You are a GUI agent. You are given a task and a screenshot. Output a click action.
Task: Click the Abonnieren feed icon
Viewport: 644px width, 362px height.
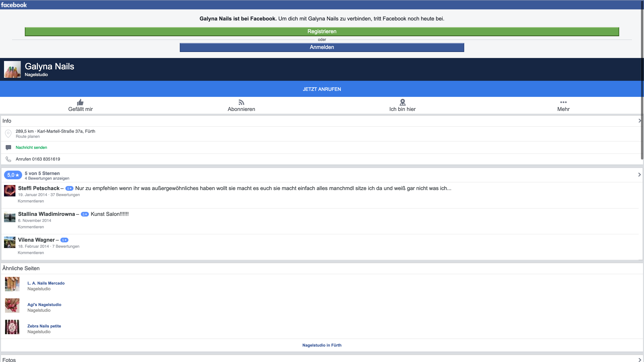241,102
